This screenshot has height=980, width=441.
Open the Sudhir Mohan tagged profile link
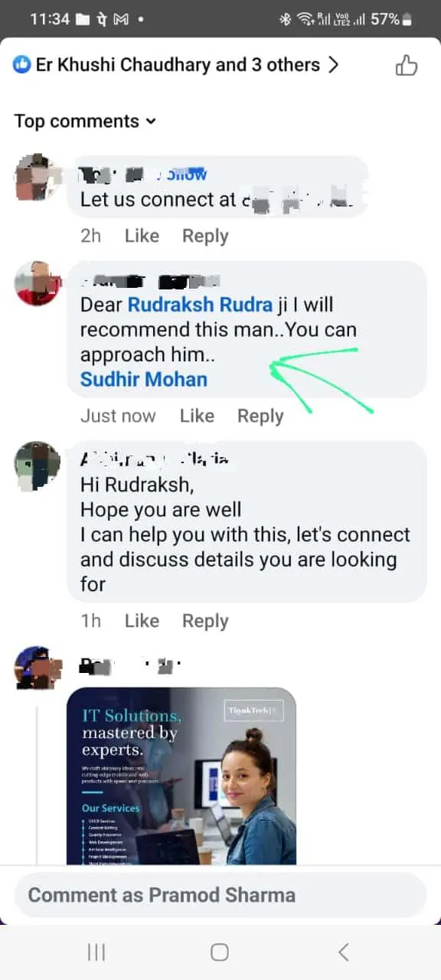[x=144, y=379]
